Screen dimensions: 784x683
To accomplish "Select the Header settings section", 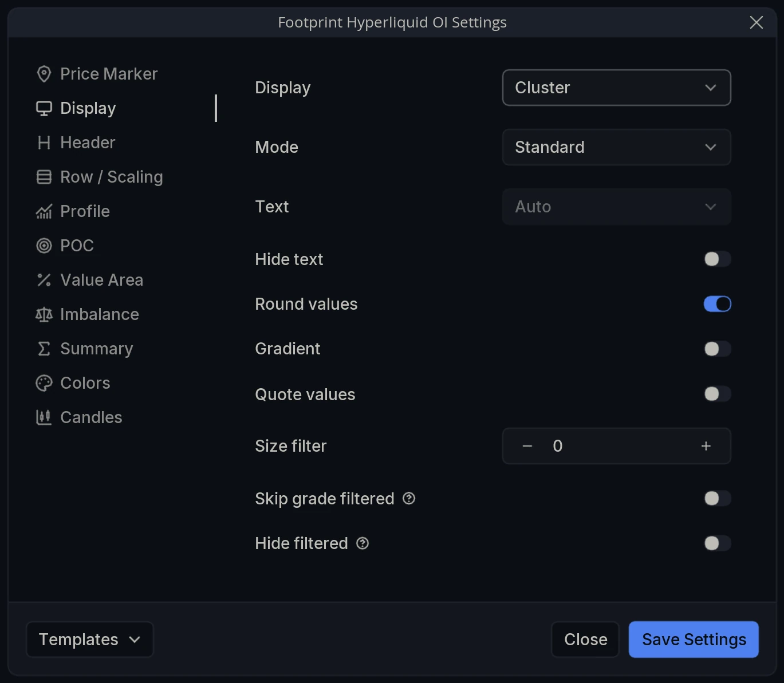I will pos(88,143).
